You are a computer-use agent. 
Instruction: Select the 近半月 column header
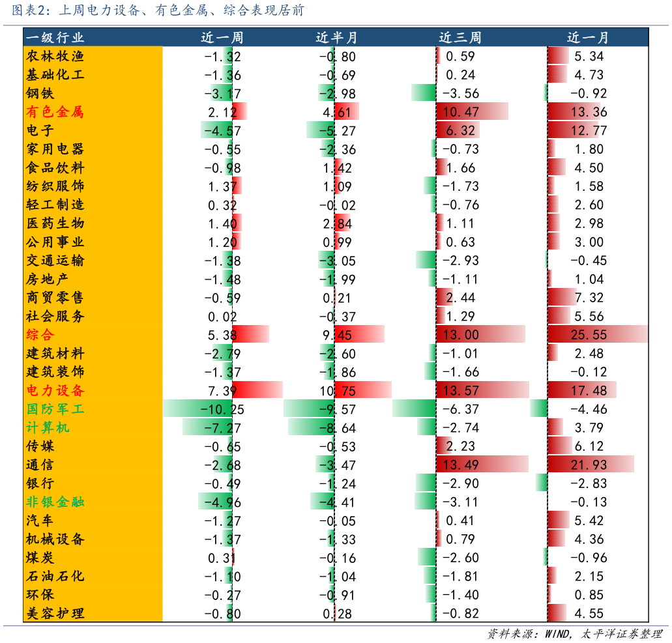coord(337,38)
